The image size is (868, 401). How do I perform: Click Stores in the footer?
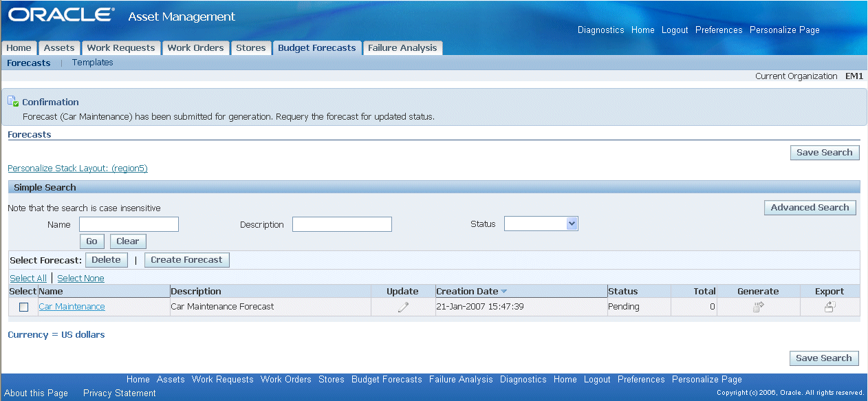pos(332,380)
